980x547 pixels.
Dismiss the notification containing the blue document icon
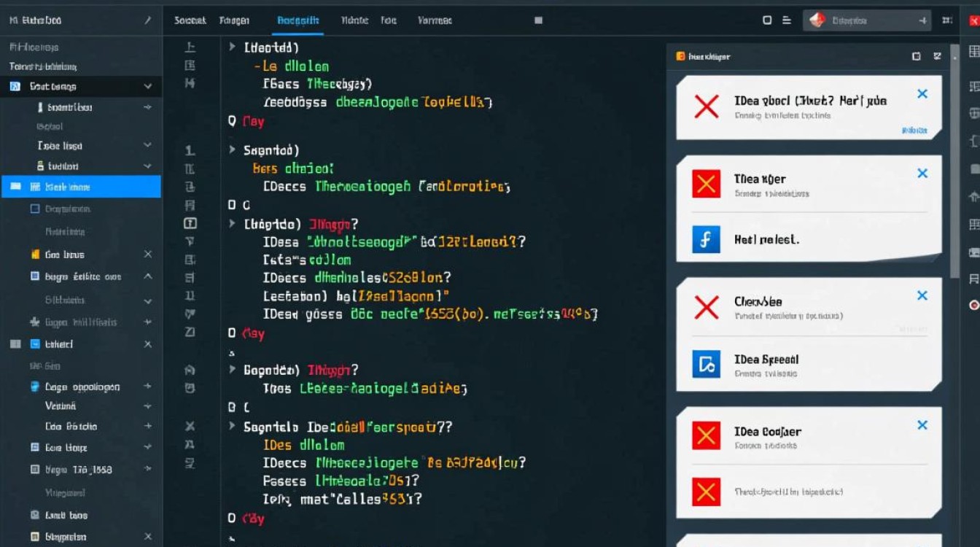click(x=922, y=295)
